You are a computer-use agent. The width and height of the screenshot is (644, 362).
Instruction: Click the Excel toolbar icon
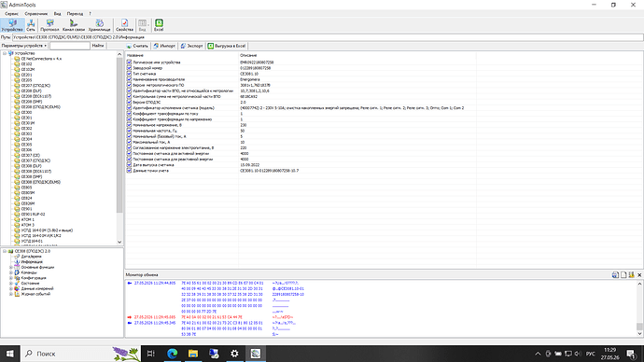pos(159,25)
